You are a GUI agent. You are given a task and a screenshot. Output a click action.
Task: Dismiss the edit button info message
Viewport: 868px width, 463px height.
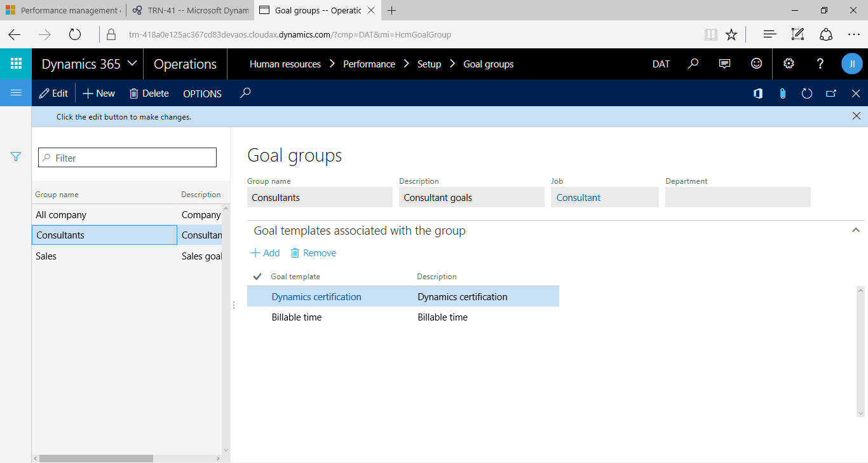[x=857, y=116]
